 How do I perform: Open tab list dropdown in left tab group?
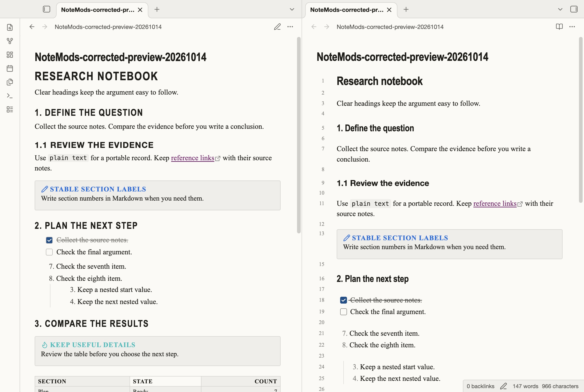[x=292, y=10]
